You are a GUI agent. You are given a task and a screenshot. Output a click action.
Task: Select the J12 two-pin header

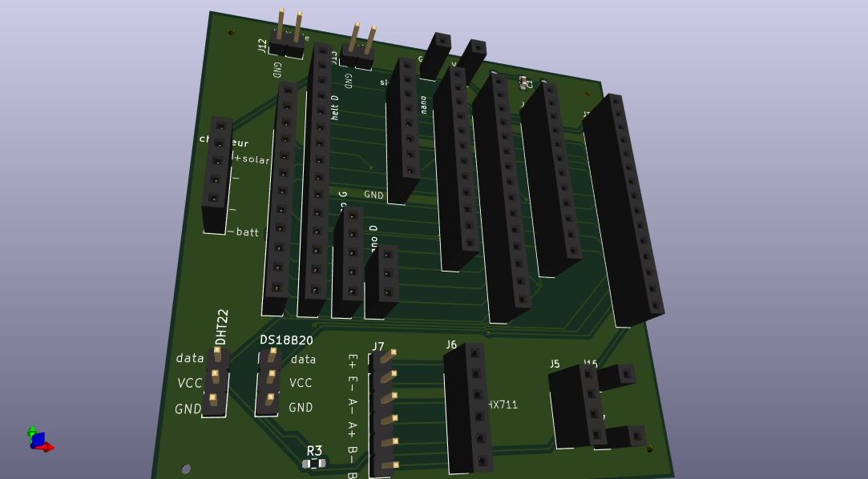tap(288, 37)
